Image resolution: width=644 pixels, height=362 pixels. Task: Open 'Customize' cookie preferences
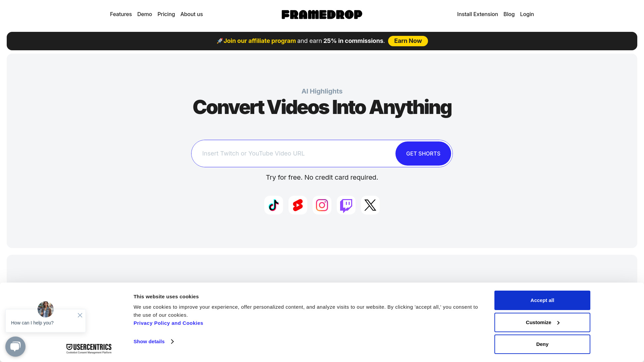pos(542,322)
